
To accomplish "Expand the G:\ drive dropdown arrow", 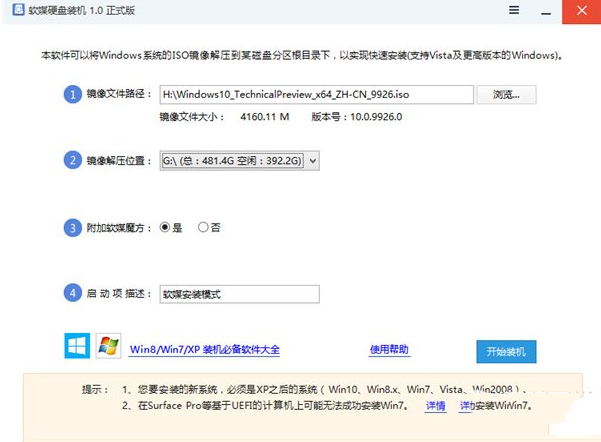I will pos(313,161).
